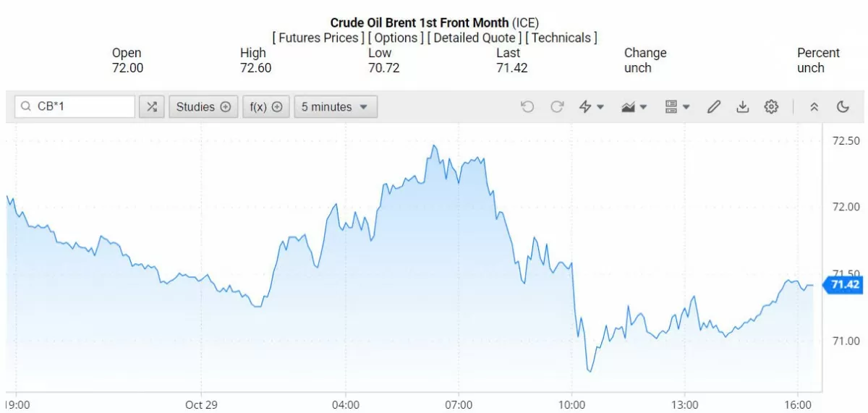Toggle dark mode moon icon
Image resolution: width=868 pixels, height=413 pixels.
843,107
